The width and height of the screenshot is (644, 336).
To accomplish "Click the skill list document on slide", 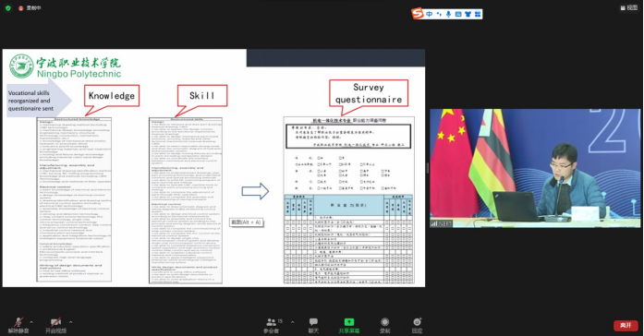I will click(x=186, y=200).
